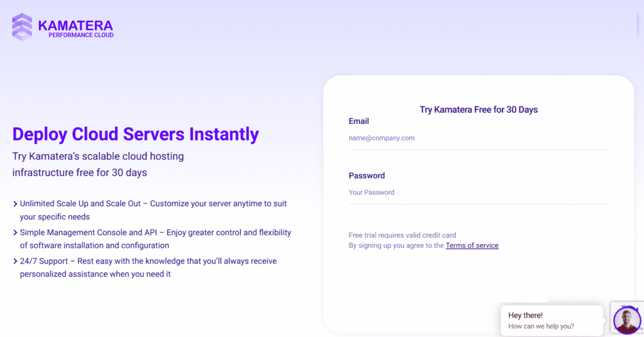This screenshot has width=644, height=337.
Task: Click 'By signing up you agree to the' text
Action: click(x=396, y=245)
